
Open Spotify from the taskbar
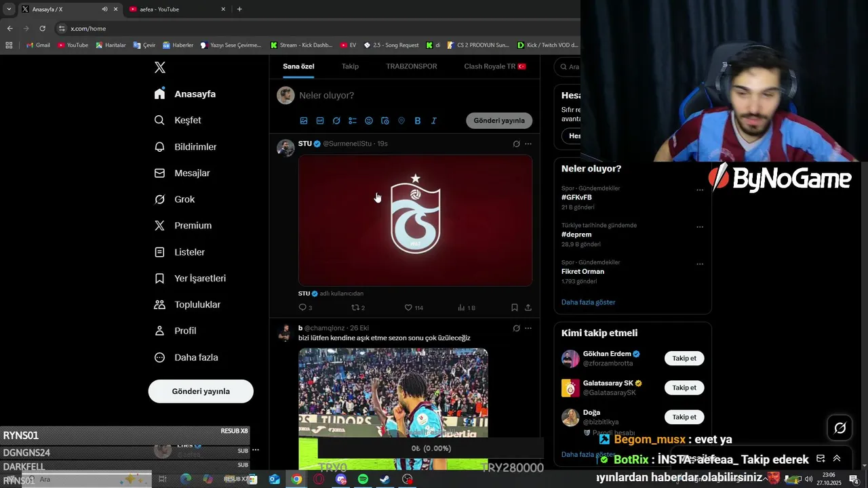tap(363, 479)
